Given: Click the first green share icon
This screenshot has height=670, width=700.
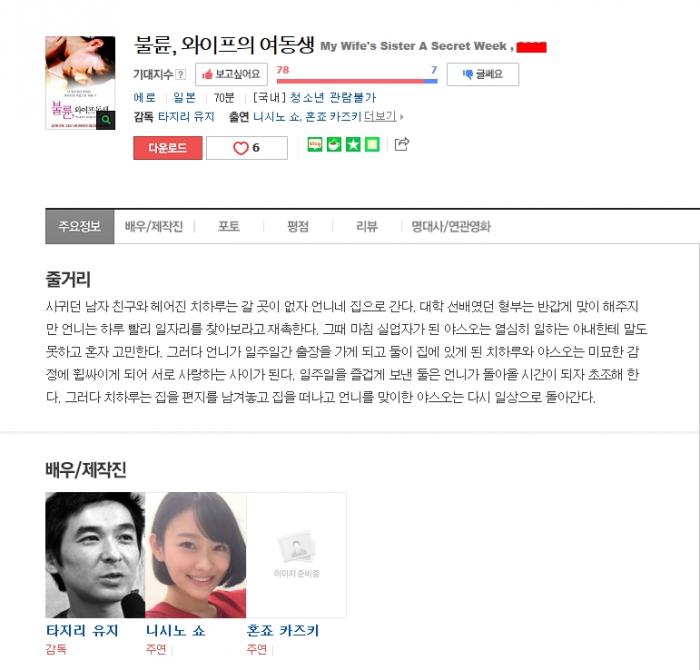Looking at the screenshot, I should [315, 144].
